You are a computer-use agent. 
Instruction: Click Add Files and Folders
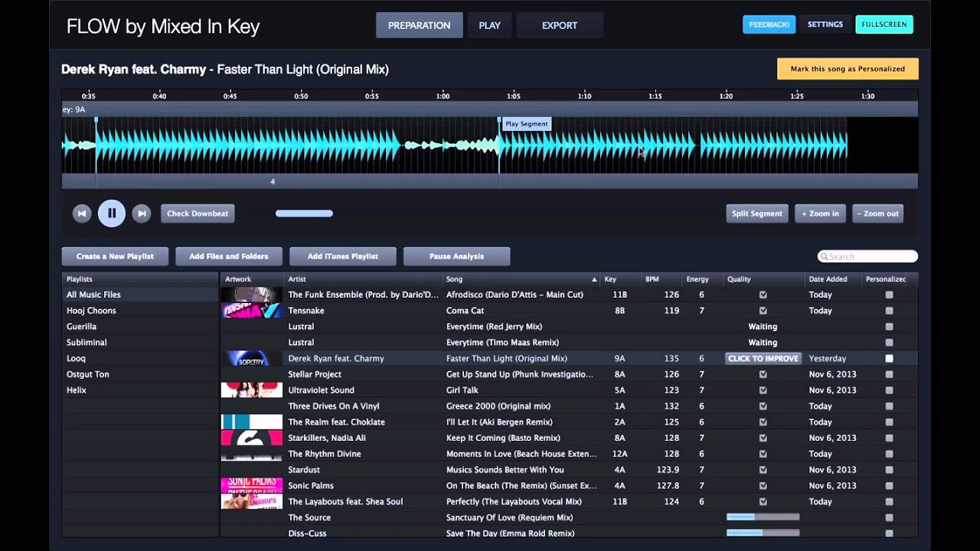click(229, 256)
